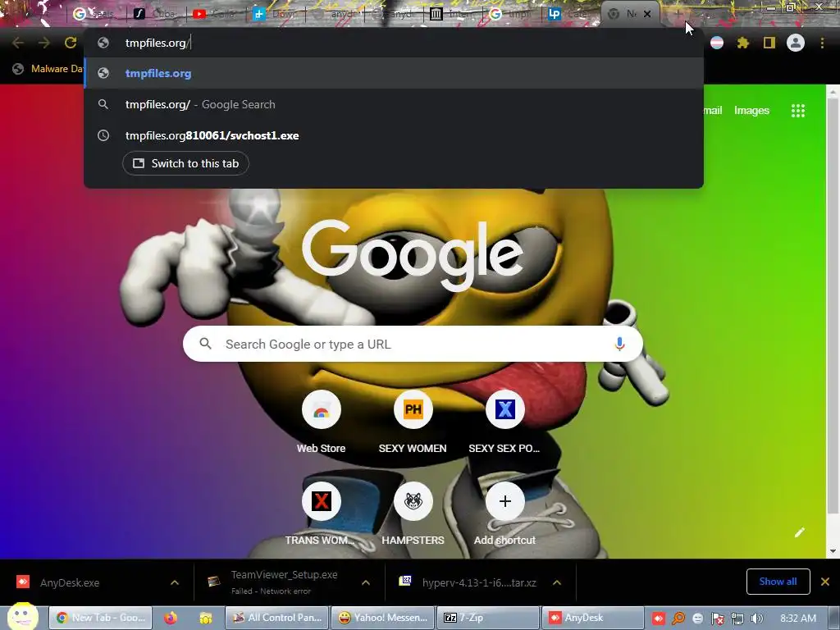Switch to the LP icon tab
The image size is (840, 630).
pos(571,14)
